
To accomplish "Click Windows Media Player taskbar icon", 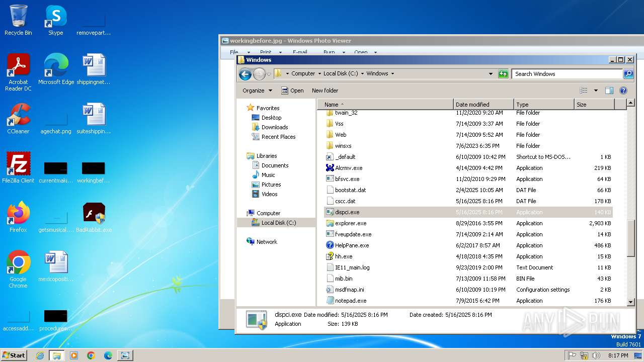I will [x=74, y=355].
